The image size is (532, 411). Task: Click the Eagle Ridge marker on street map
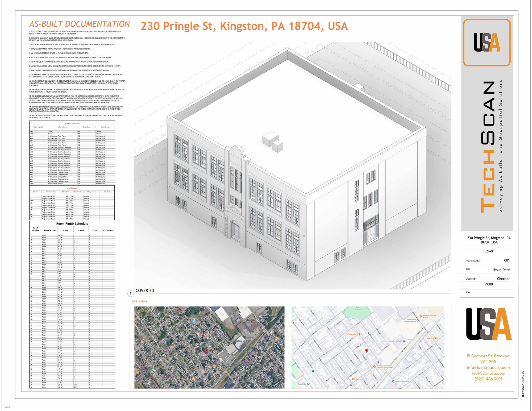pyautogui.click(x=308, y=384)
